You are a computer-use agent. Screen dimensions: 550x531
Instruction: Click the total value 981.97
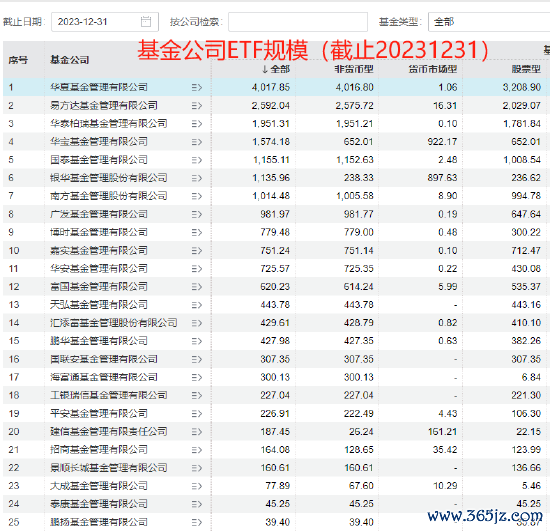[275, 214]
